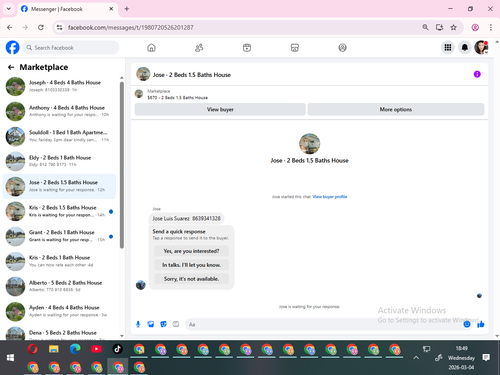Show hidden system tray icons chevron

click(x=416, y=358)
